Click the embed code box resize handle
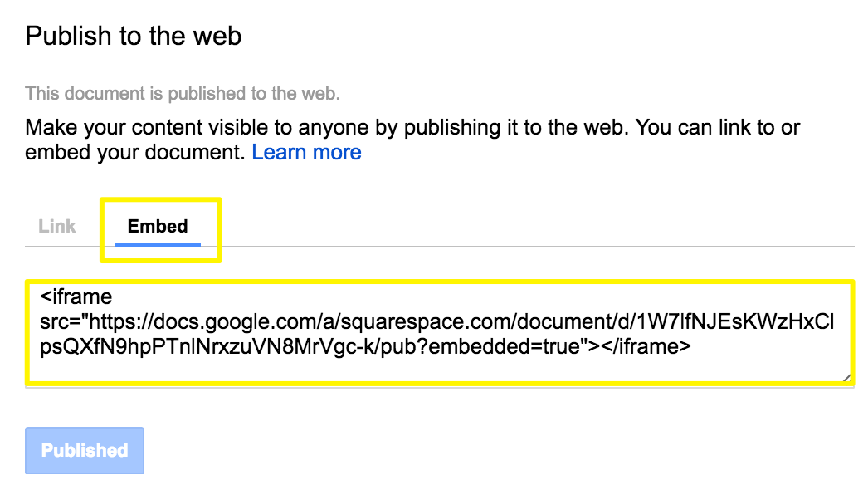 coord(846,376)
